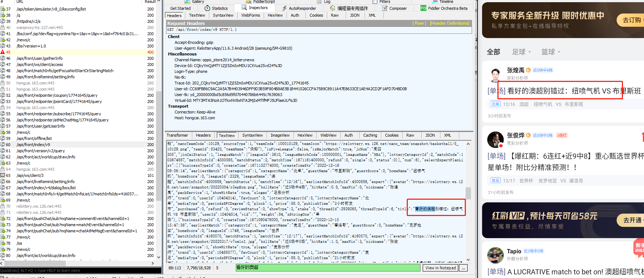This screenshot has height=278, width=644.
Task: Click the lock icon of session 54
Action: pos(3,108)
